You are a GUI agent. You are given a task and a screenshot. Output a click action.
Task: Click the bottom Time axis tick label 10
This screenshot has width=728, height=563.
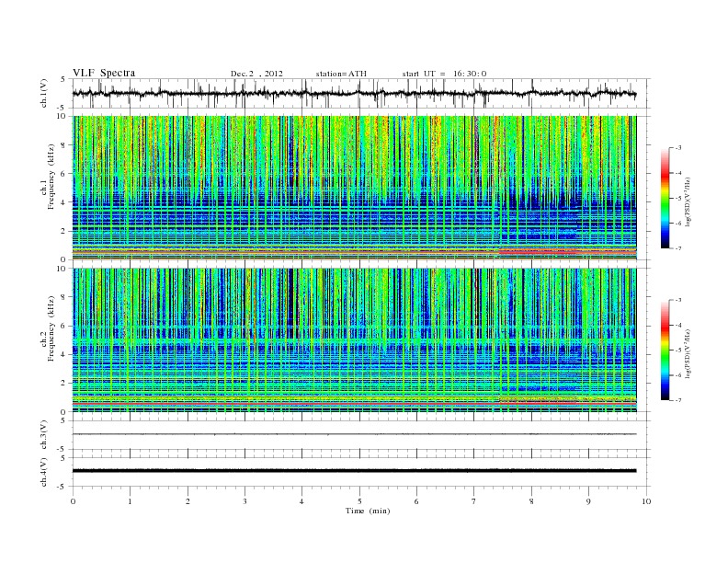[x=646, y=501]
